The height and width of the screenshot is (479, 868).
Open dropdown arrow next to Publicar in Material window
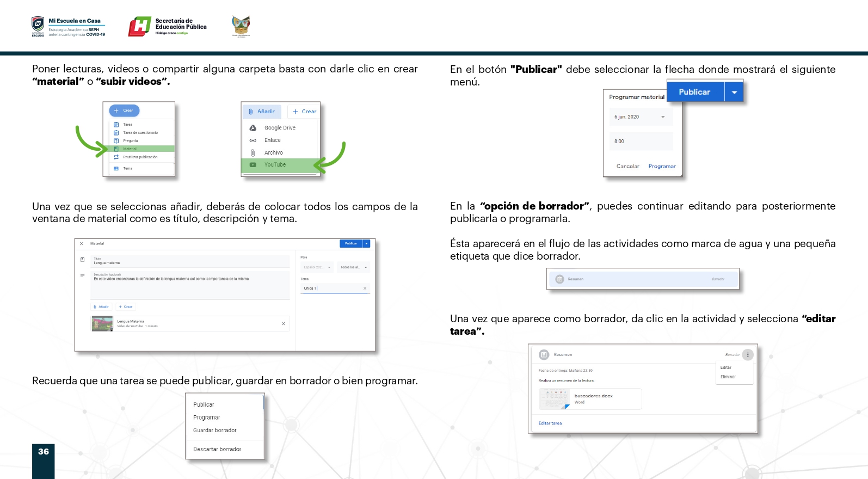(366, 243)
